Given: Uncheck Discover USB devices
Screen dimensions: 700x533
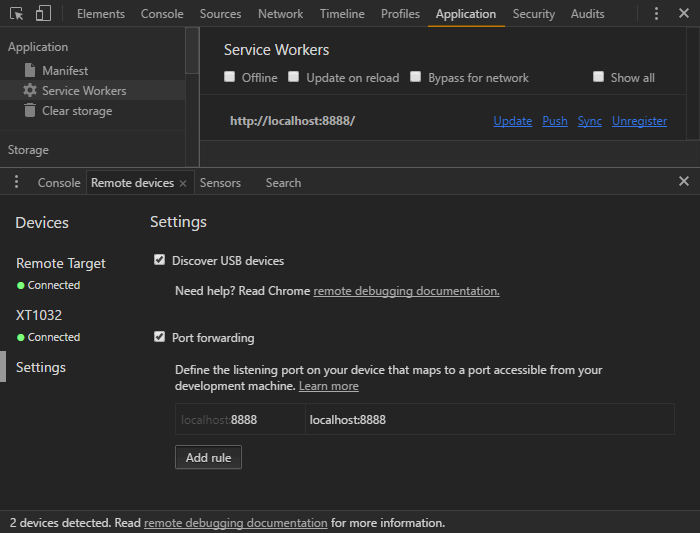Looking at the screenshot, I should click(x=159, y=260).
